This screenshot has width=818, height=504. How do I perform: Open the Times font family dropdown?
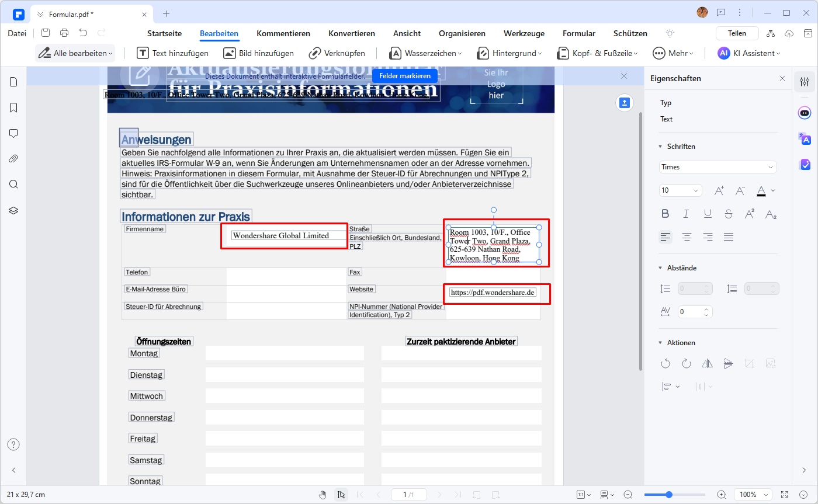718,167
